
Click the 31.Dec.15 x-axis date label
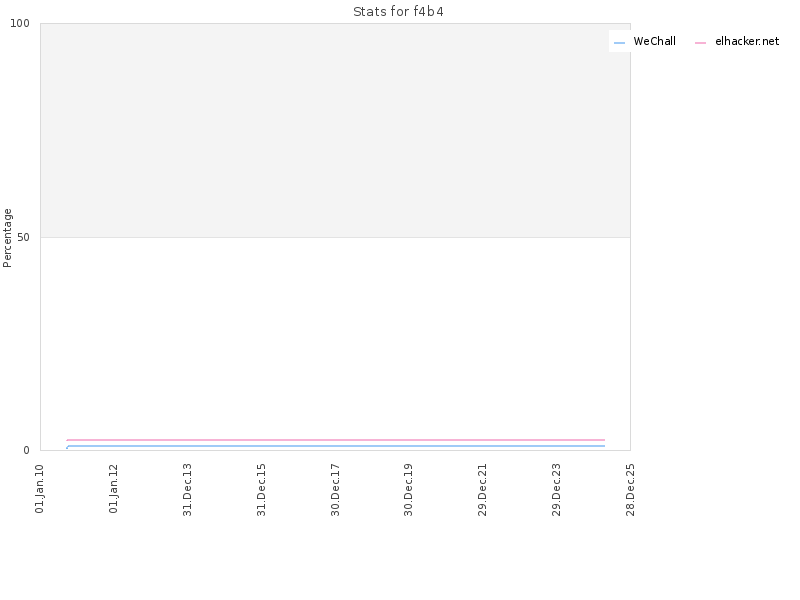coord(261,490)
